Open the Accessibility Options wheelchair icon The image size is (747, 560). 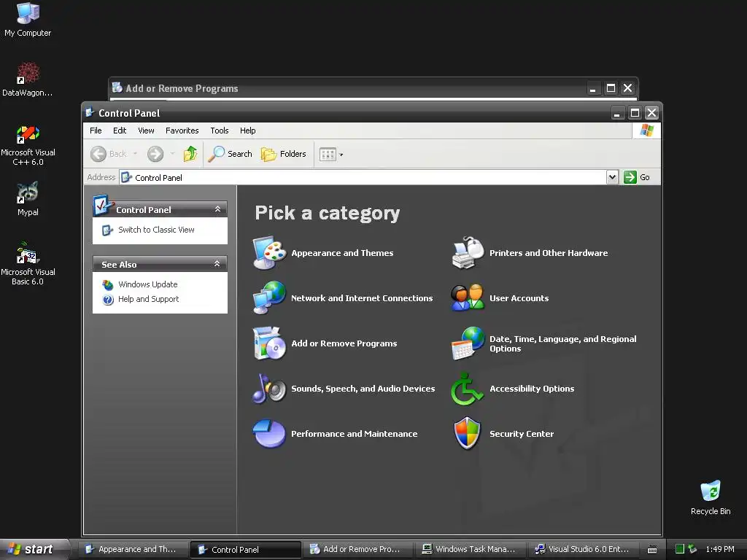pos(467,388)
